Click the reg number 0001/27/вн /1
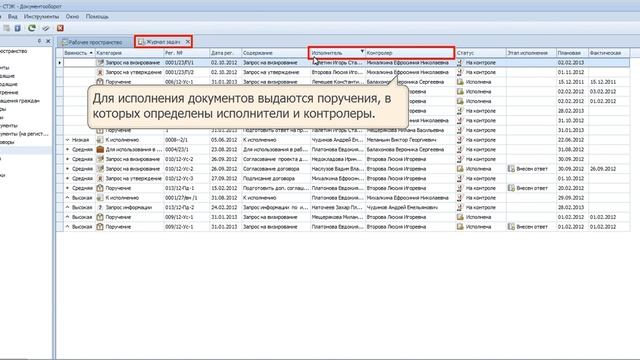The height and width of the screenshot is (360, 640). [x=181, y=198]
